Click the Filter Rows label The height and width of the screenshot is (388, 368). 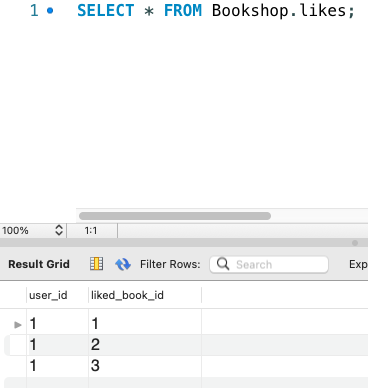[x=170, y=264]
